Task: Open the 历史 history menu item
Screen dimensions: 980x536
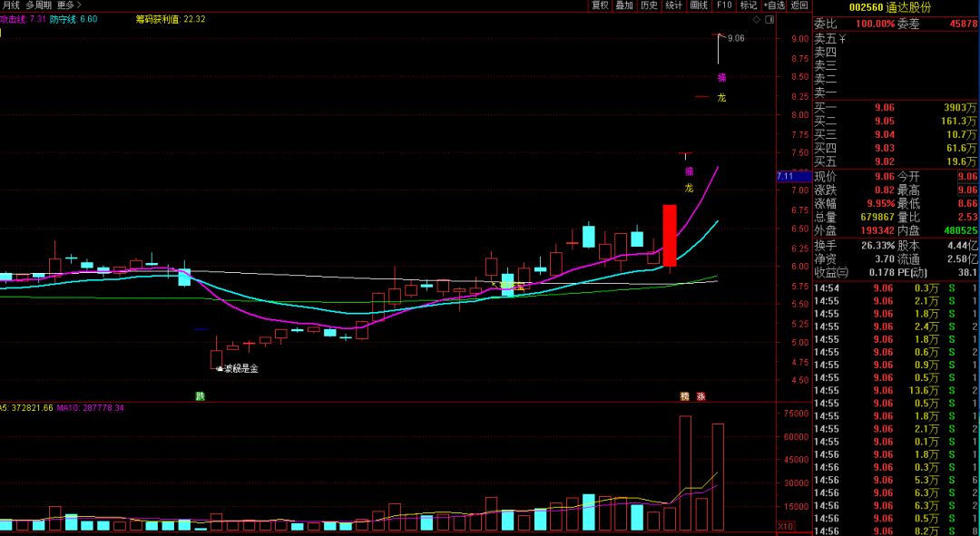Action: (x=649, y=5)
